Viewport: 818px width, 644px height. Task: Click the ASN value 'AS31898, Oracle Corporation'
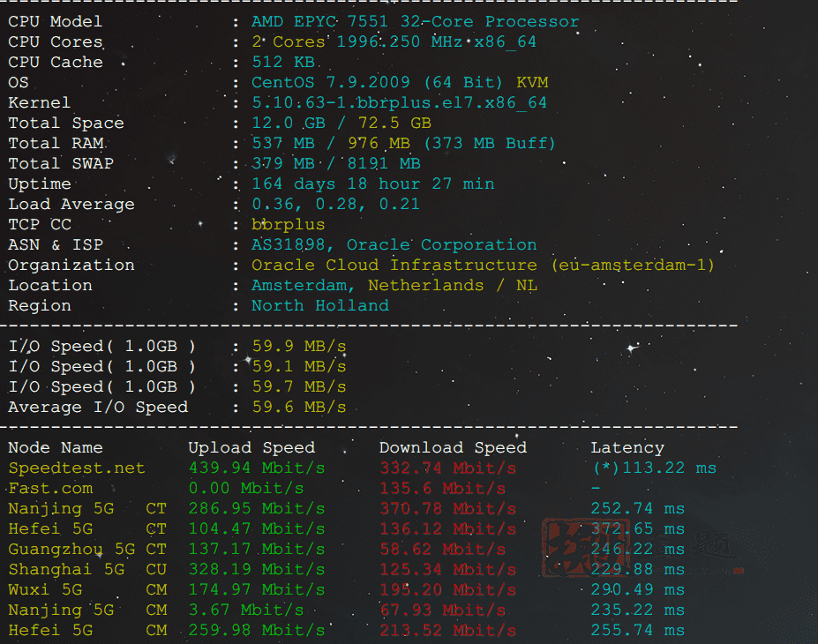click(394, 245)
